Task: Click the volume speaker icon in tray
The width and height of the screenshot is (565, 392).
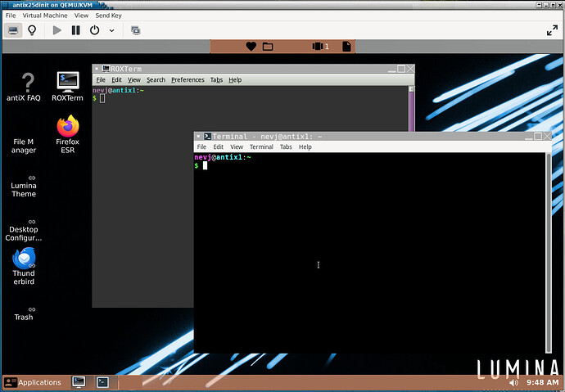Action: [x=514, y=382]
